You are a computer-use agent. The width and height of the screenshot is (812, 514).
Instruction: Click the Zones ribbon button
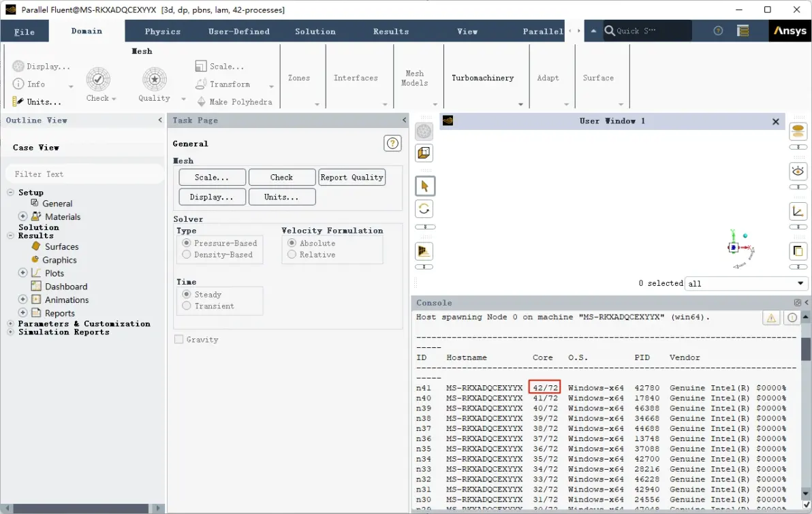[x=299, y=78]
